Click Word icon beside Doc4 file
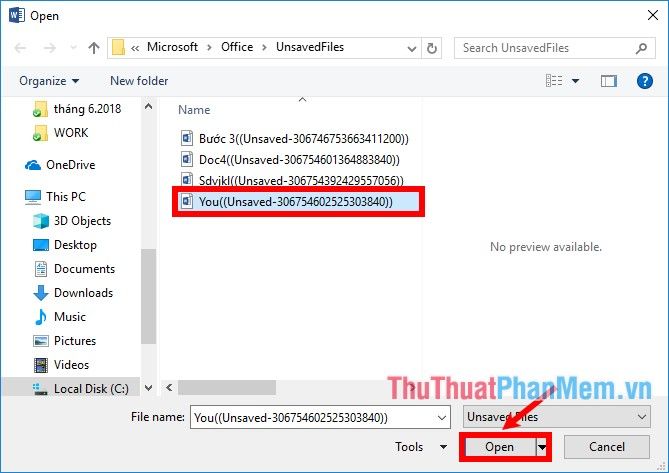669x473 pixels. point(187,160)
